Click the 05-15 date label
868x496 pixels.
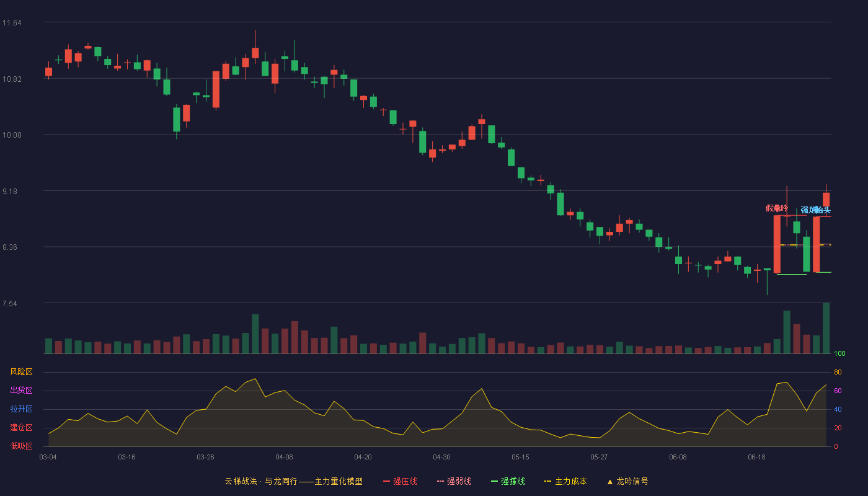tap(520, 457)
